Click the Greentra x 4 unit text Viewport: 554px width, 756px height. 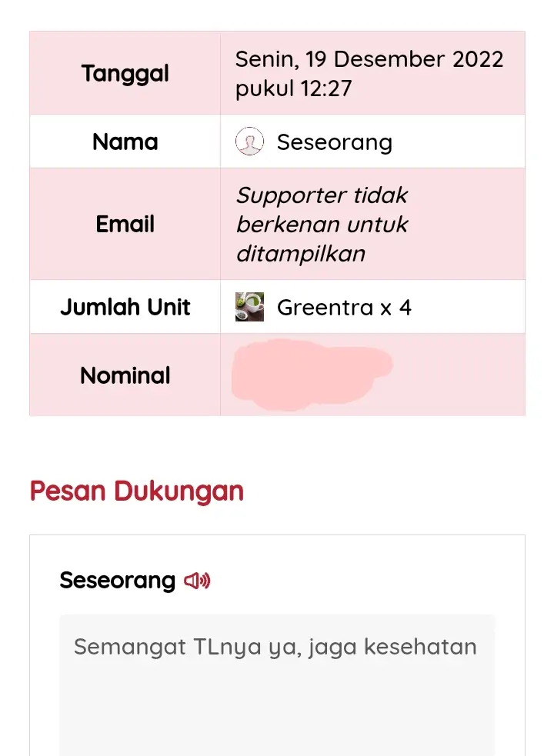pos(344,308)
